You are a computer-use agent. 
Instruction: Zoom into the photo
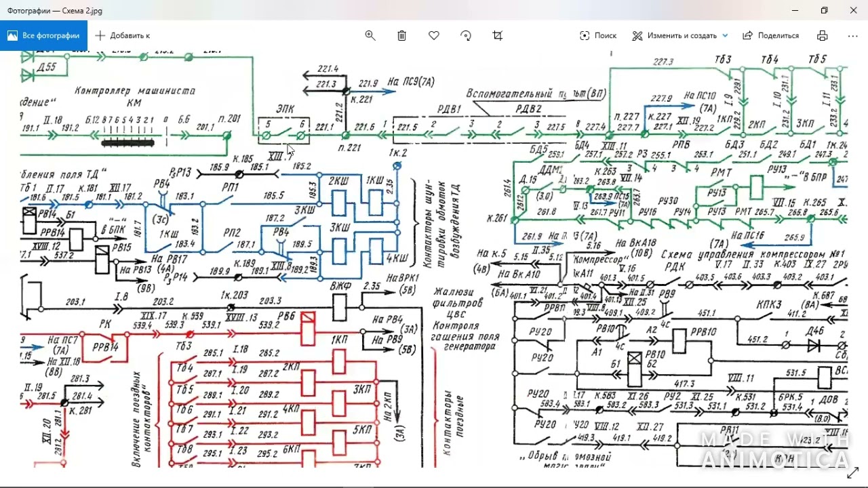[370, 35]
